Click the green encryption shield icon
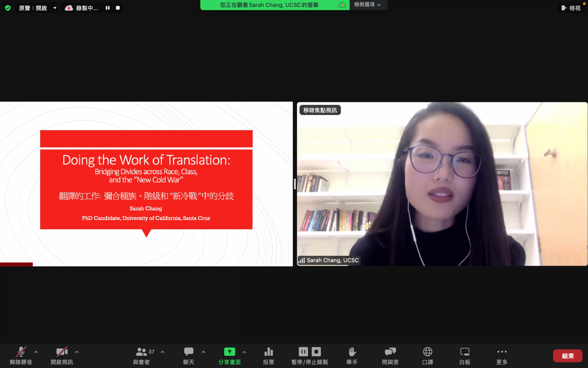The image size is (588, 368). (x=8, y=8)
